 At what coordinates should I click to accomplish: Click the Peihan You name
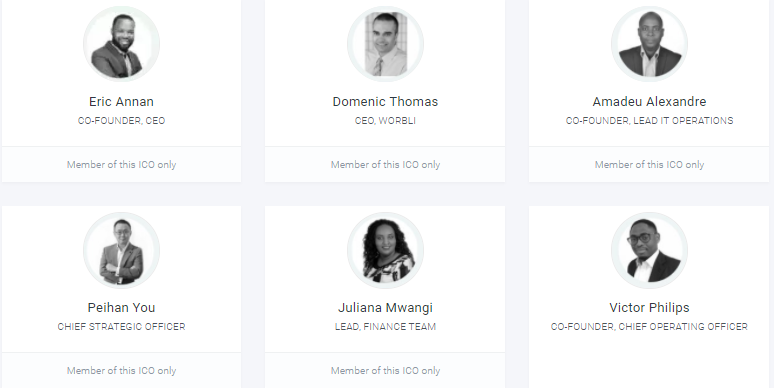point(121,308)
